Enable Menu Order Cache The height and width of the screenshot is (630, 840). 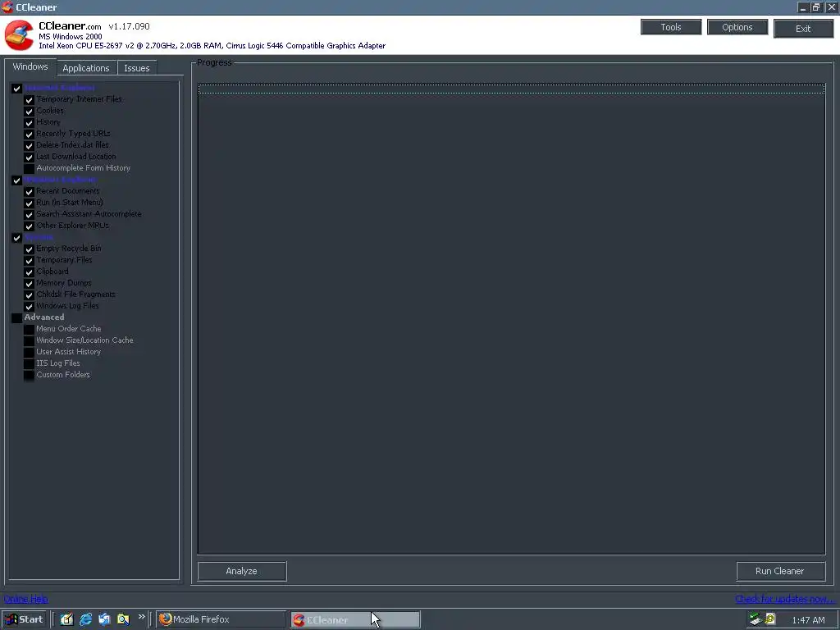click(29, 330)
